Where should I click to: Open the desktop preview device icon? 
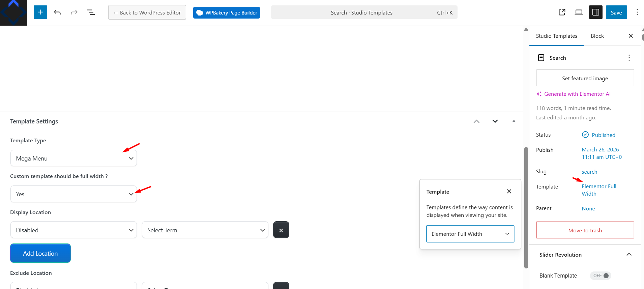point(579,12)
